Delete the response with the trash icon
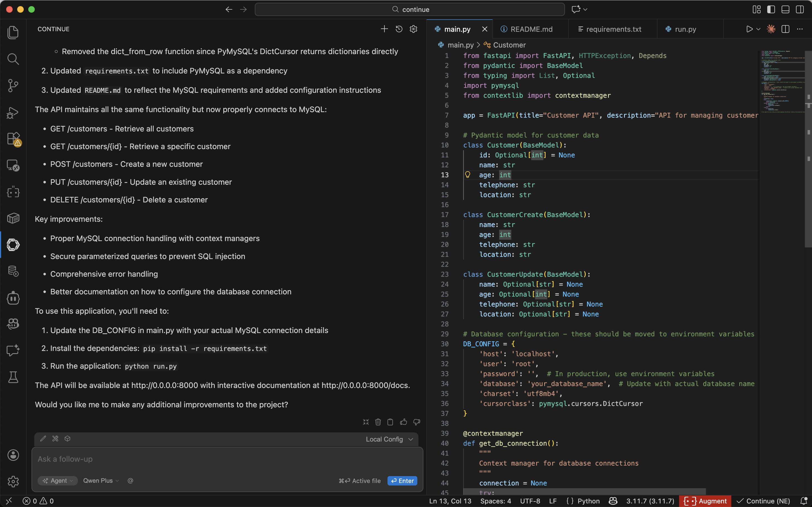Screen dimensions: 812x507 tap(378, 422)
